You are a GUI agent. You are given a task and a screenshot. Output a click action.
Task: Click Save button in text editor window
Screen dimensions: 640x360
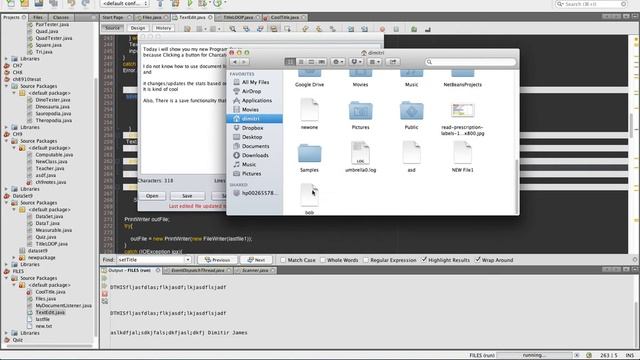(187, 196)
